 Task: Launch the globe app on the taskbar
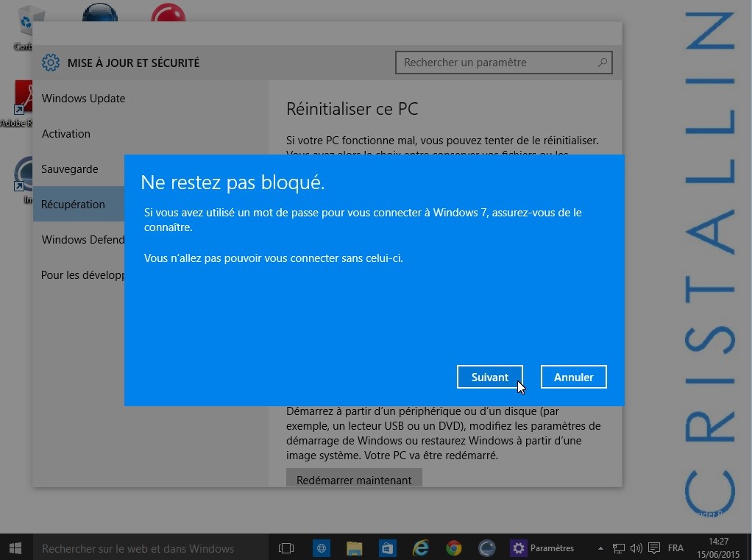[322, 548]
